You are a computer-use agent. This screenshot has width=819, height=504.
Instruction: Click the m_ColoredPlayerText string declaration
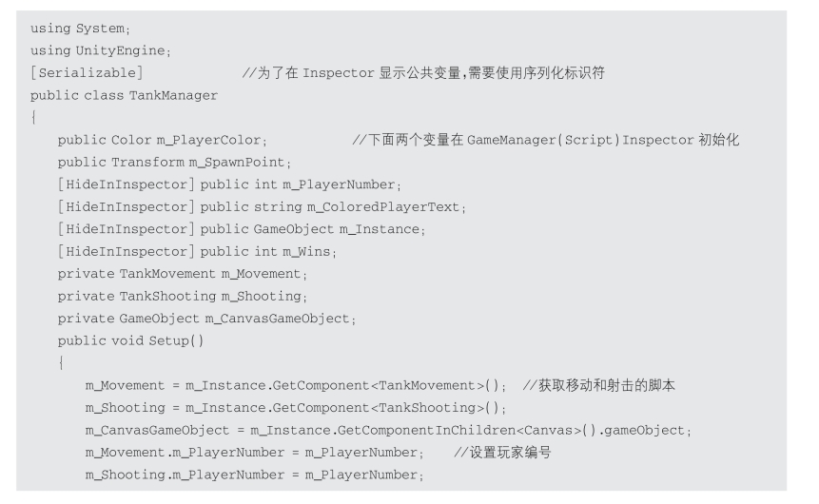tap(262, 206)
